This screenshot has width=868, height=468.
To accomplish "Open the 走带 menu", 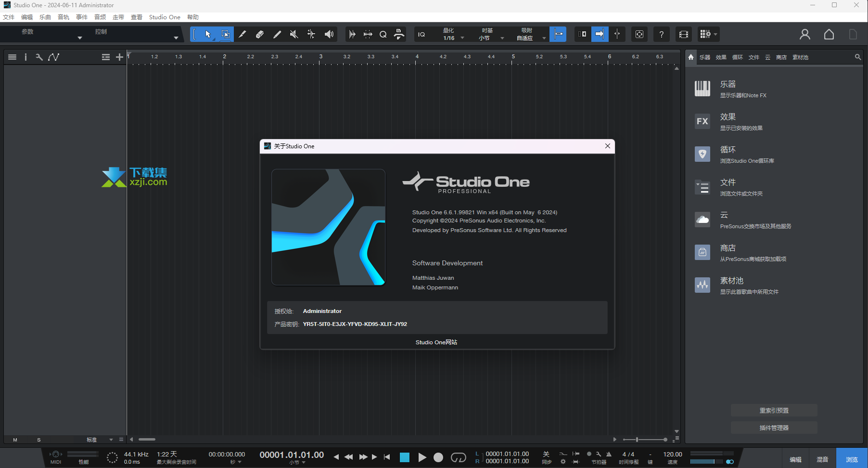I will coord(118,17).
